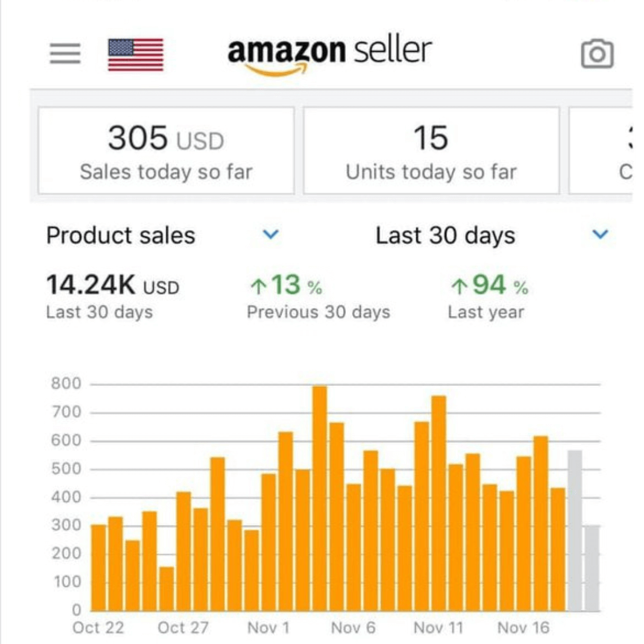Tap the 14.24K USD sales total

click(x=112, y=286)
